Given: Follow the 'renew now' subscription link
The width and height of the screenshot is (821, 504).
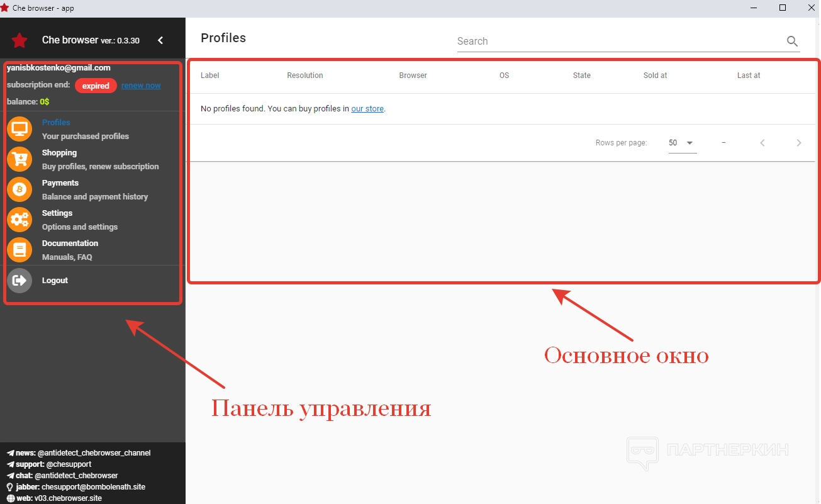Looking at the screenshot, I should coord(141,86).
